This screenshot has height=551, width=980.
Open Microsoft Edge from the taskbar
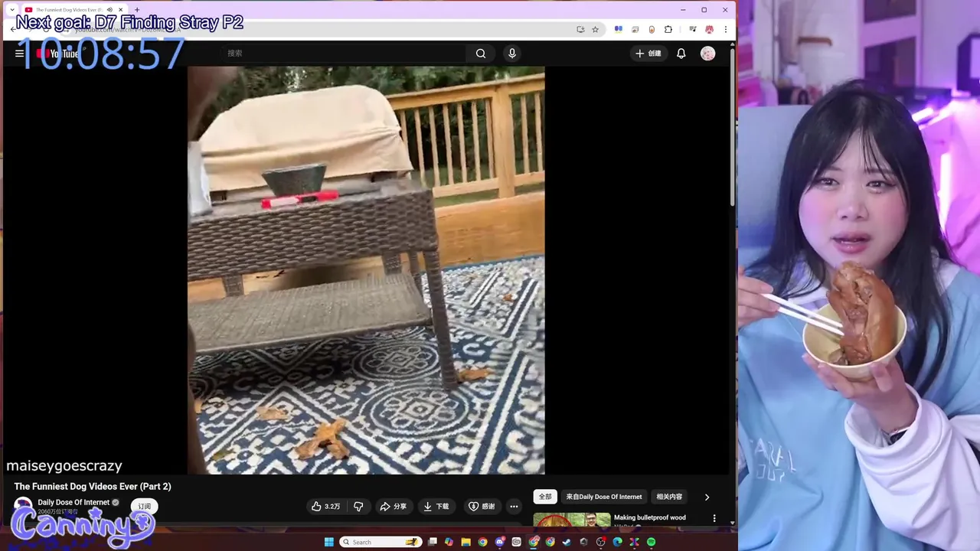pos(617,542)
